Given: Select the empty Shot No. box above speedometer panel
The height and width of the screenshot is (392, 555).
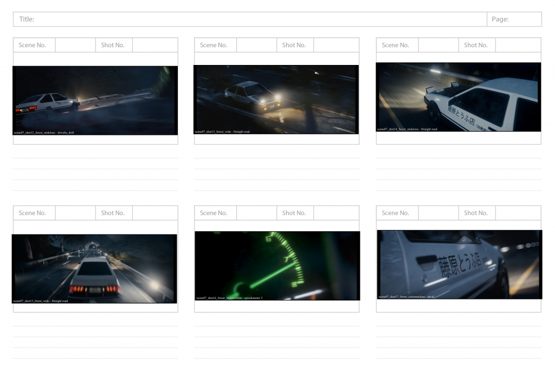Looking at the screenshot, I should pyautogui.click(x=336, y=213).
